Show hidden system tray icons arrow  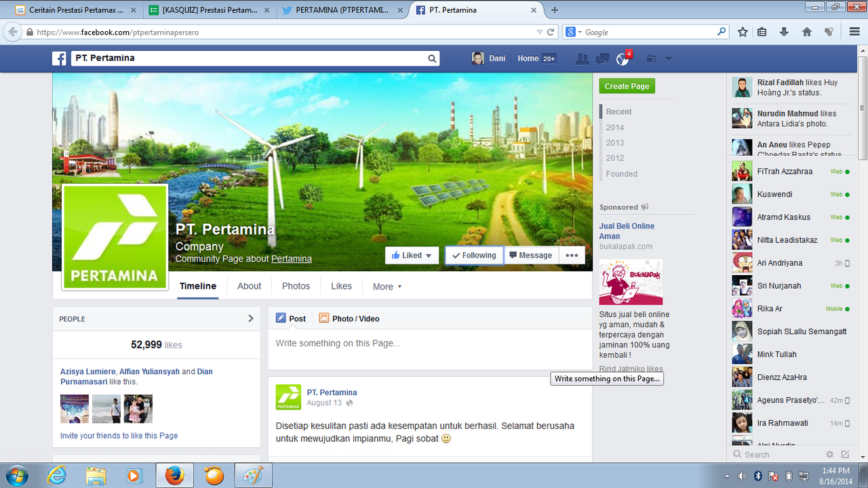(x=727, y=476)
